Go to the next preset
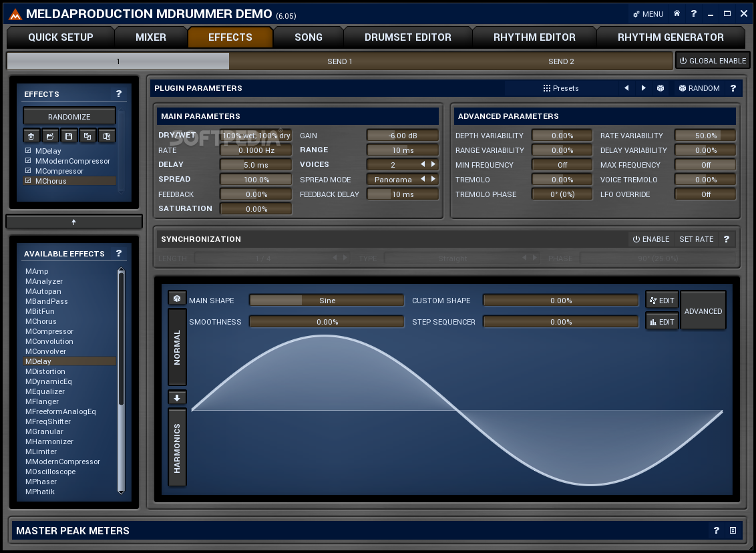 (x=643, y=88)
